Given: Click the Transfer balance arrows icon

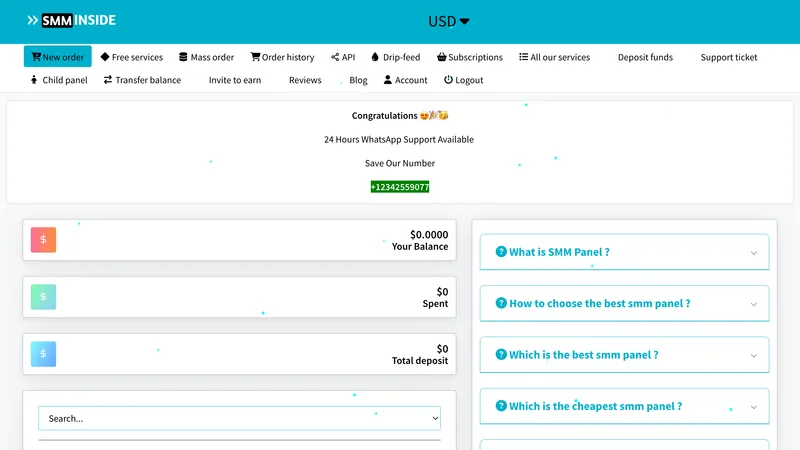Looking at the screenshot, I should (x=108, y=80).
